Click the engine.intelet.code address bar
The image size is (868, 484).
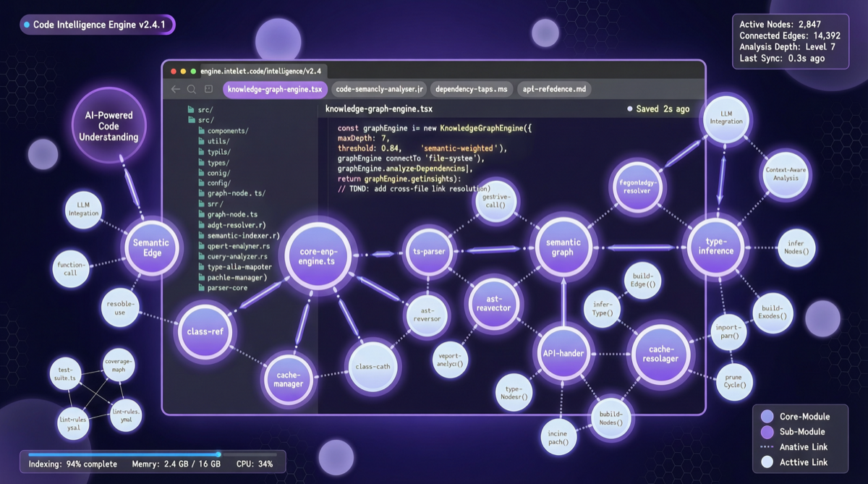[260, 71]
